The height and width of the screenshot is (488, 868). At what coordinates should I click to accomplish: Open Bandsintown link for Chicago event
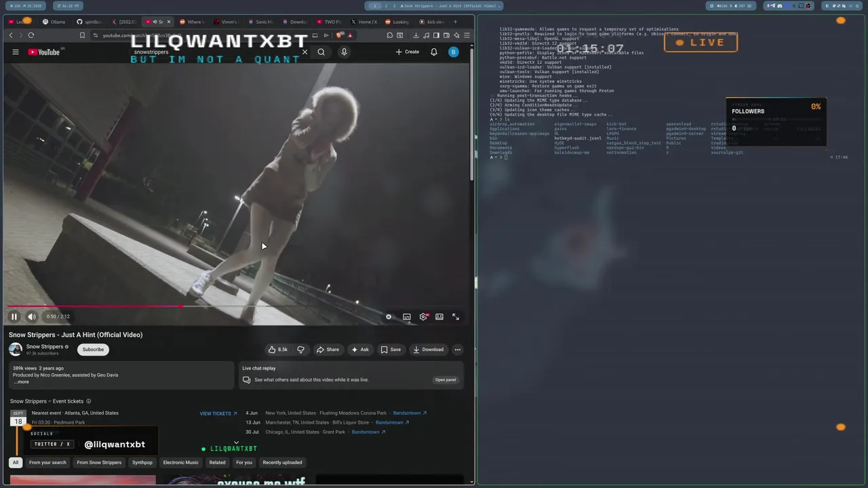(369, 432)
